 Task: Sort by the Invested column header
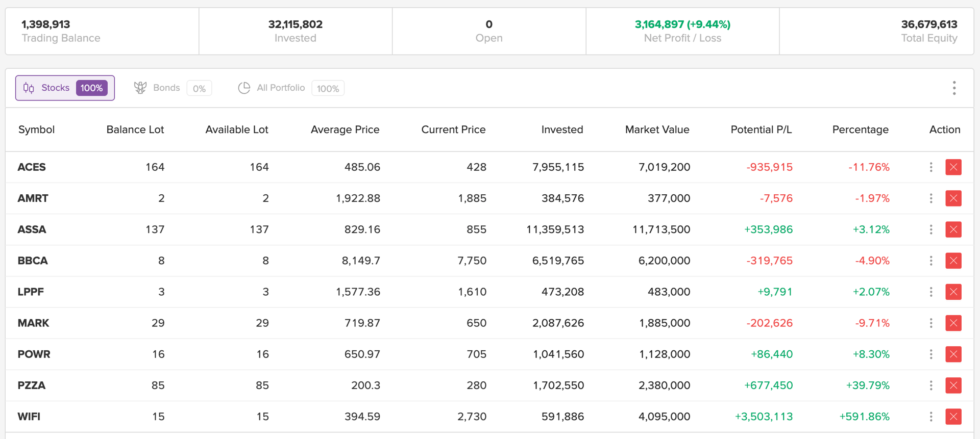pyautogui.click(x=562, y=130)
